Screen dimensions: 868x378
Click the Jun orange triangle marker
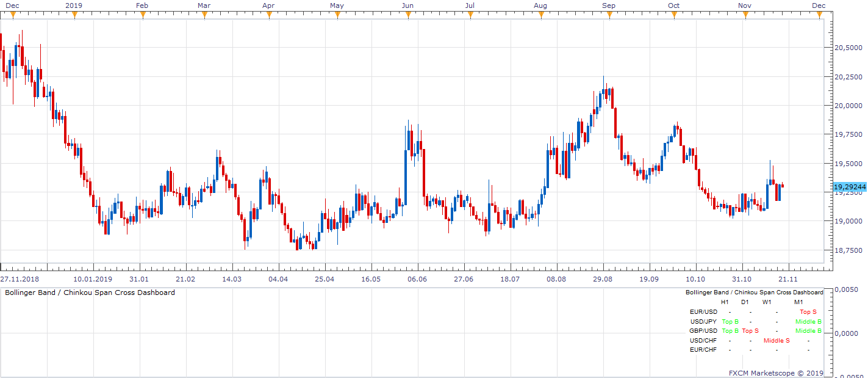click(408, 15)
